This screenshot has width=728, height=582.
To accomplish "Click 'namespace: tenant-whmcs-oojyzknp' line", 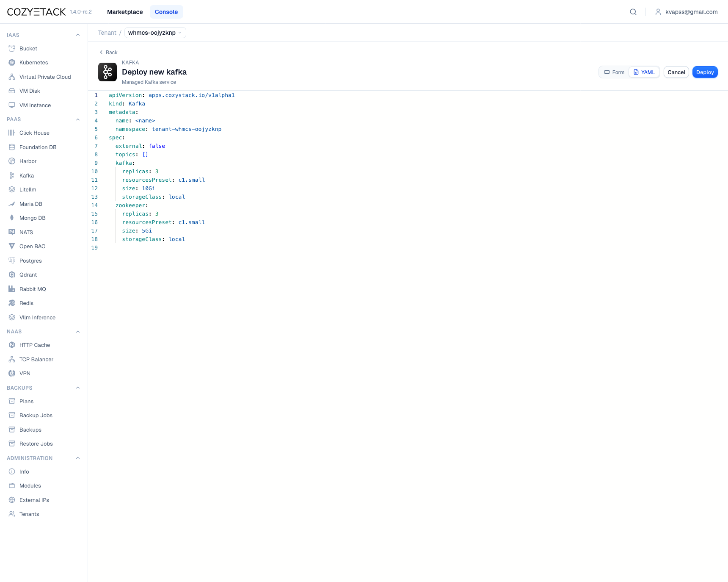I will click(168, 129).
